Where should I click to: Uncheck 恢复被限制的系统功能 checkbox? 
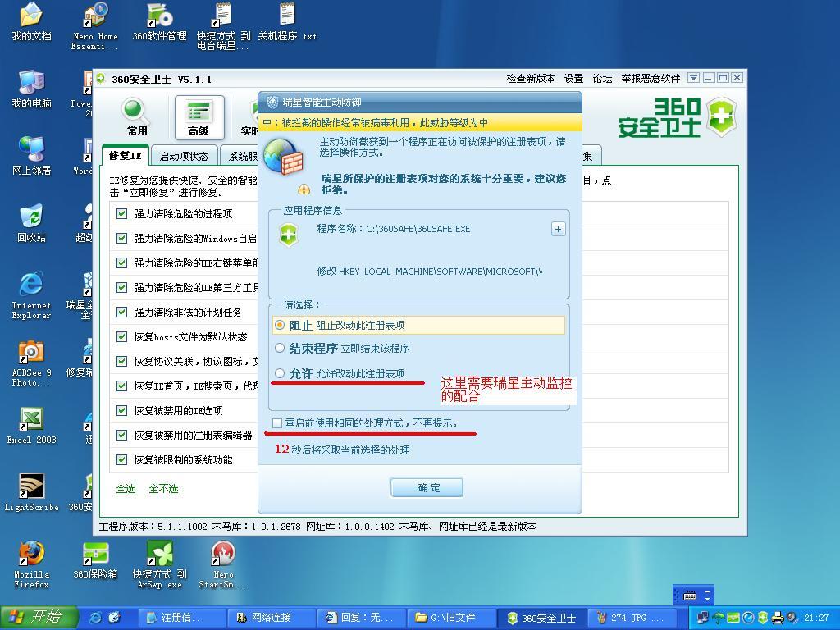point(121,459)
